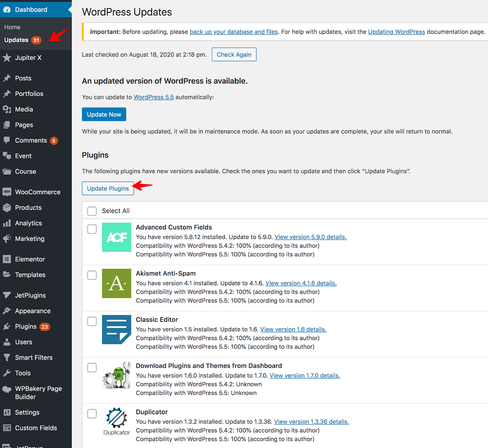Viewport: 488px width, 448px height.
Task: Click the Update Plugins button
Action: (108, 188)
